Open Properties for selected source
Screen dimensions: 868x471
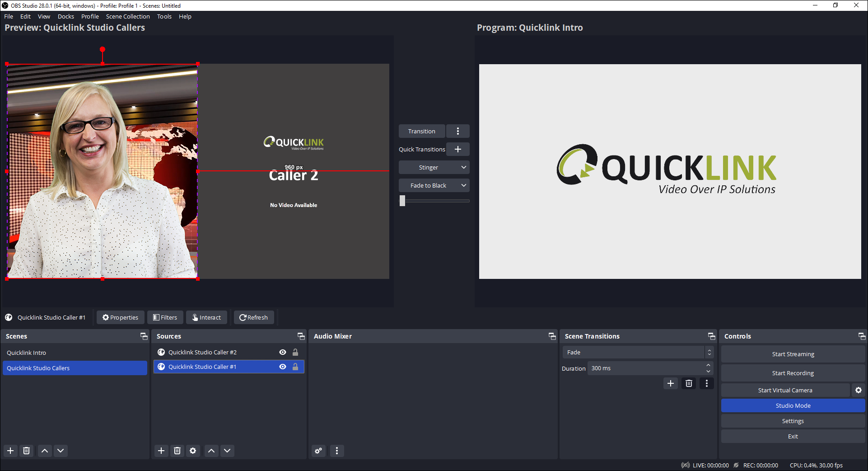coord(120,317)
